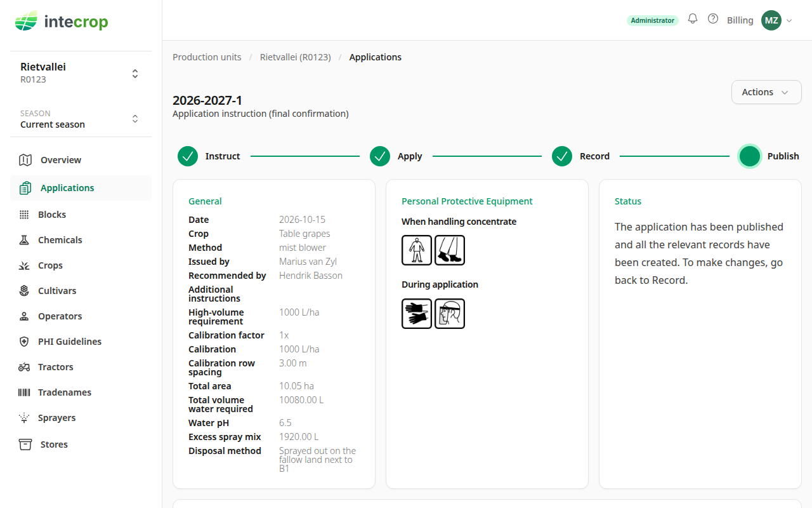Open the Rietvallei (R0123) breadcrumb
Viewport: 812px width, 508px height.
(x=296, y=57)
